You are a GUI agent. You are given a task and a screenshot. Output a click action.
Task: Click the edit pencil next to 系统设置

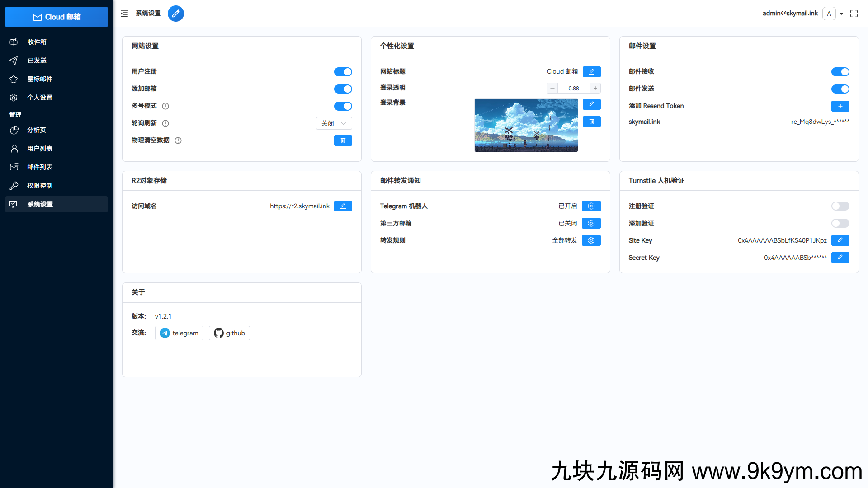[176, 14]
